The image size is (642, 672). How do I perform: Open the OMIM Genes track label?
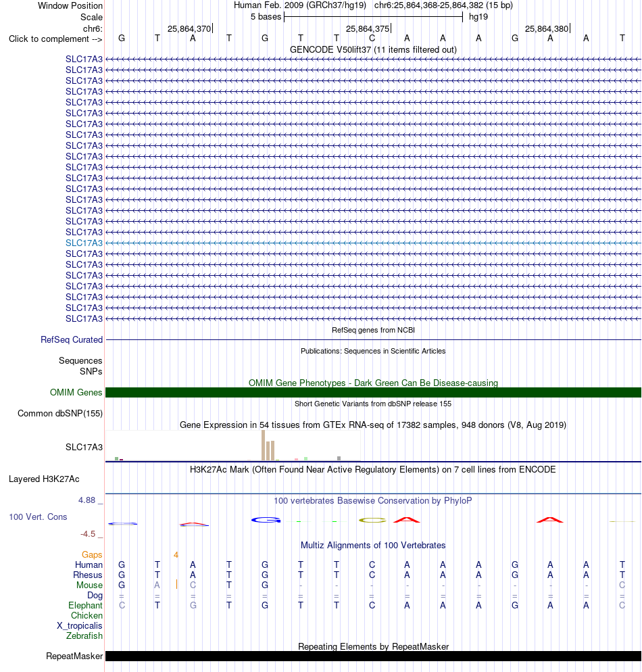76,392
